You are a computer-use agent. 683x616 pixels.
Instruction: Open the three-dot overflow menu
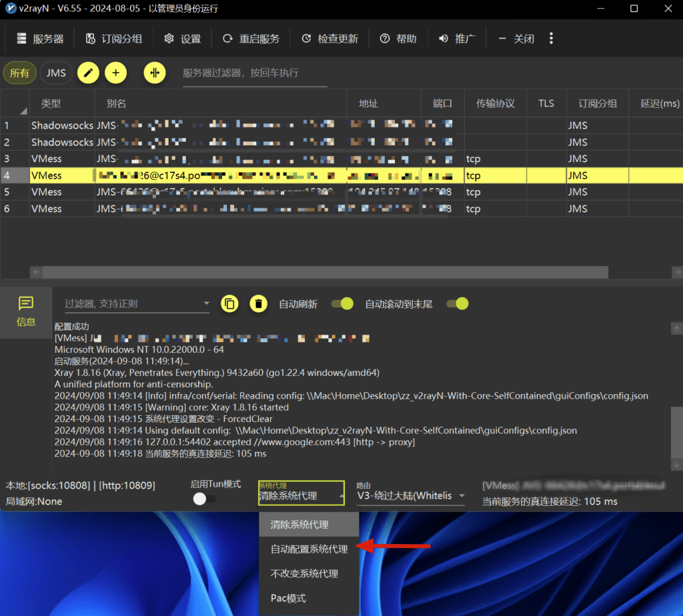tap(552, 38)
